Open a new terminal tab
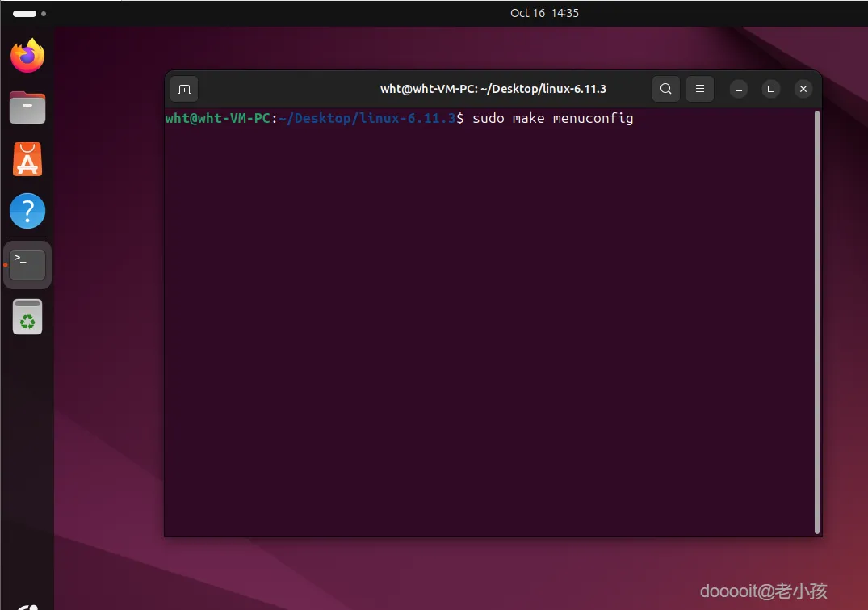Viewport: 868px width, 610px height. point(184,89)
